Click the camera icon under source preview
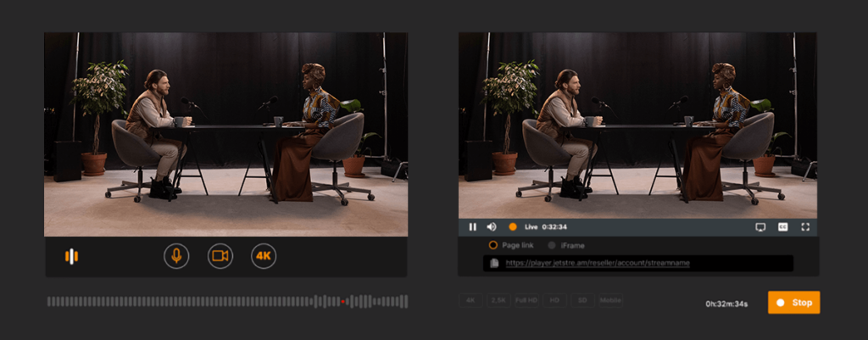The height and width of the screenshot is (340, 868). 220,256
